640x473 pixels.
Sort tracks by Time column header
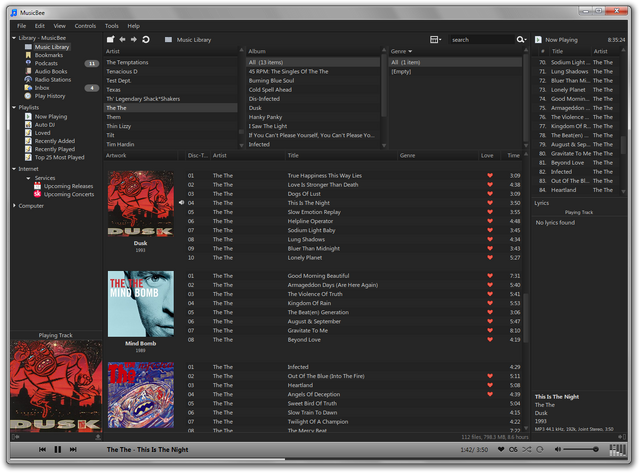pyautogui.click(x=513, y=155)
